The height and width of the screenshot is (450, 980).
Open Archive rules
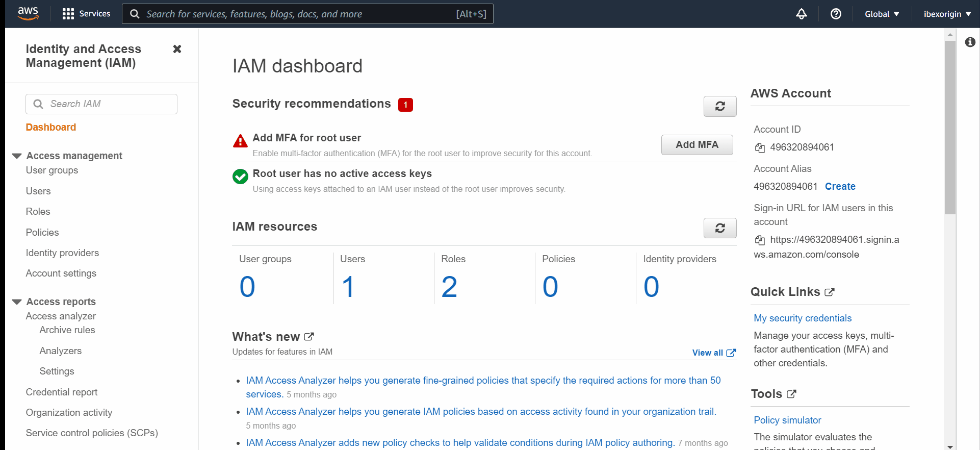[x=67, y=330]
